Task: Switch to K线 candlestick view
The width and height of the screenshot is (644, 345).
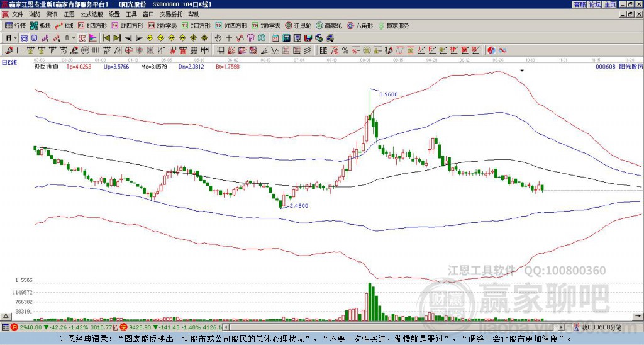Action: coord(64,25)
